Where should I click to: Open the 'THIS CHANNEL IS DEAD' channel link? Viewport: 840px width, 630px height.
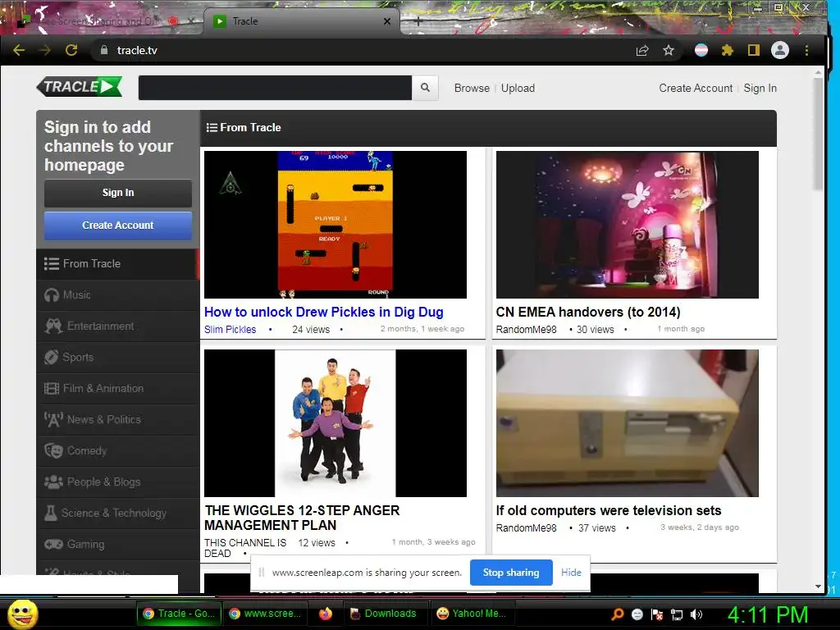[x=244, y=548]
